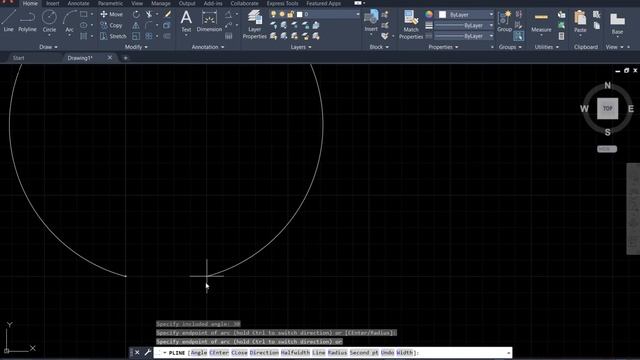Choose the Width option in command line
Image resolution: width=640 pixels, height=360 pixels.
point(404,353)
